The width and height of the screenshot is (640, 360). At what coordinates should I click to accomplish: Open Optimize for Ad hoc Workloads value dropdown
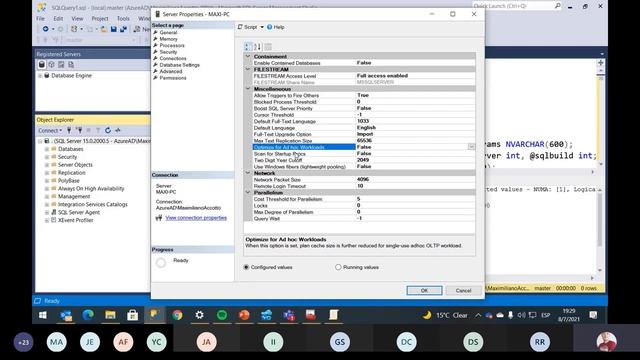click(471, 147)
